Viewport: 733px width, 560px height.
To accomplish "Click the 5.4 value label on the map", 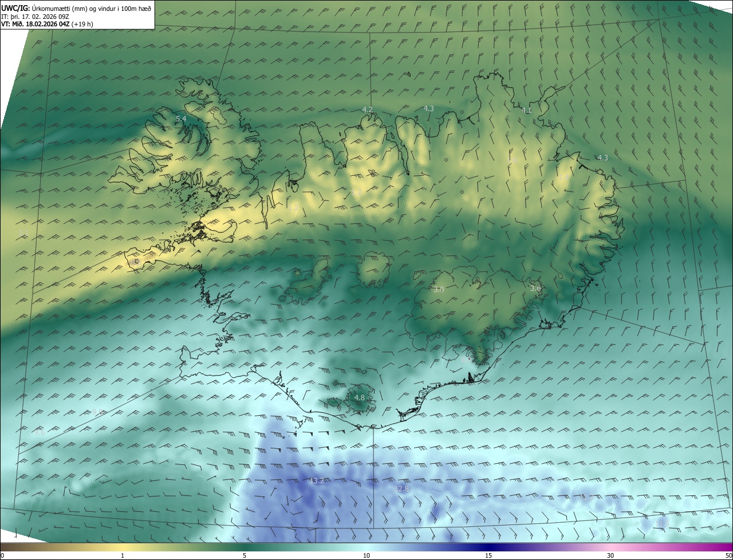I will [181, 119].
